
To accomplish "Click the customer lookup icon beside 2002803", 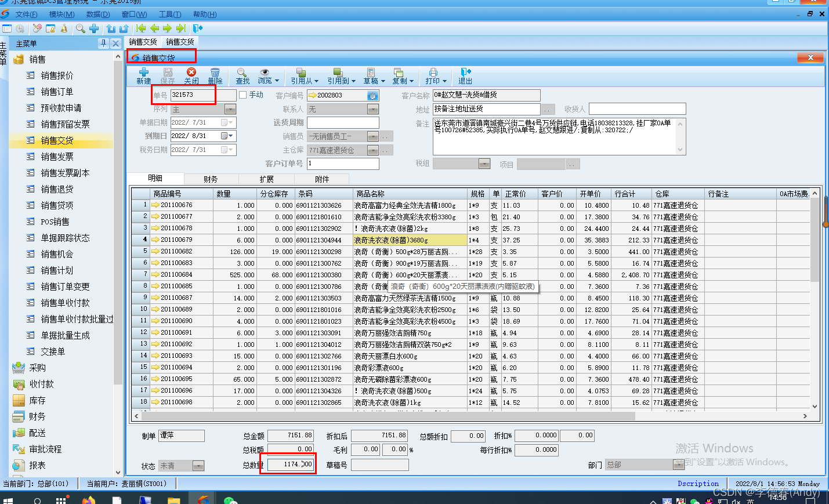I will click(372, 95).
